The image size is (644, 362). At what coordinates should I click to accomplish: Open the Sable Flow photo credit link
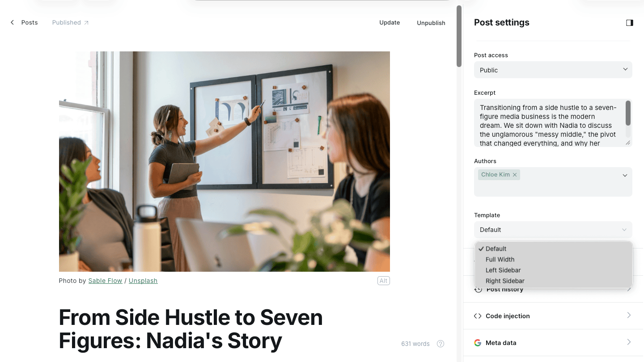click(105, 281)
